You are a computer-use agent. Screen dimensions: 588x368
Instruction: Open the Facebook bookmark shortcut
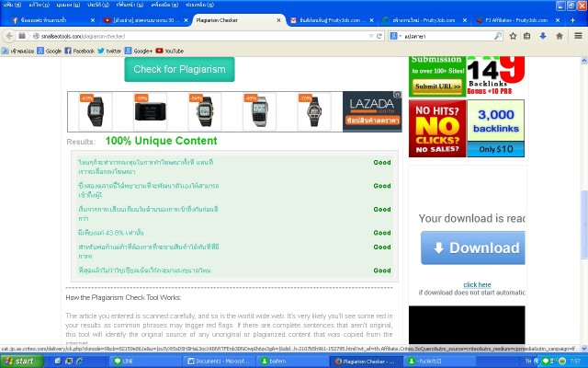click(79, 51)
